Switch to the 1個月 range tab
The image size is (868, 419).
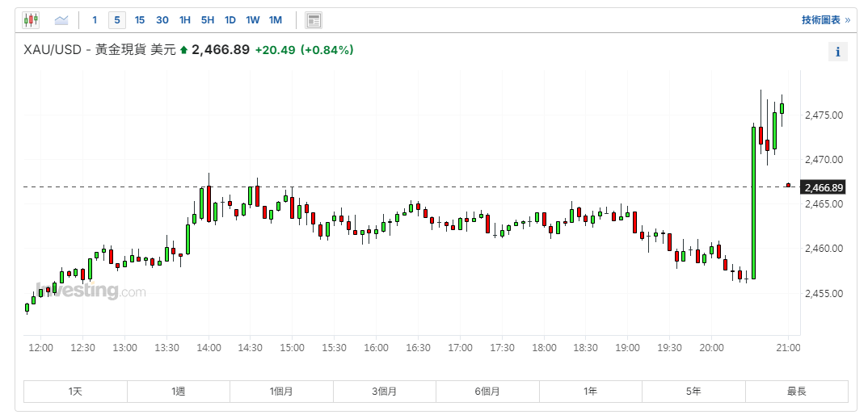281,392
